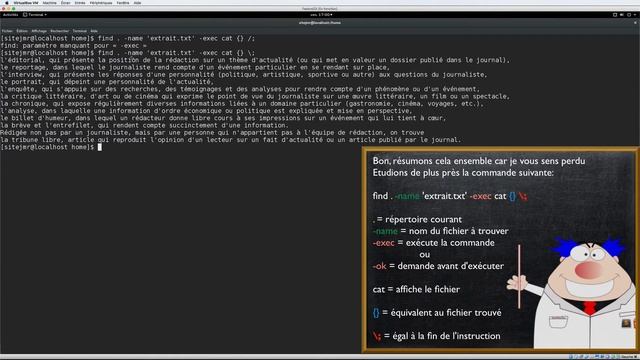Expand the system menu arrow
The height and width of the screenshot is (360, 640).
pos(635,15)
